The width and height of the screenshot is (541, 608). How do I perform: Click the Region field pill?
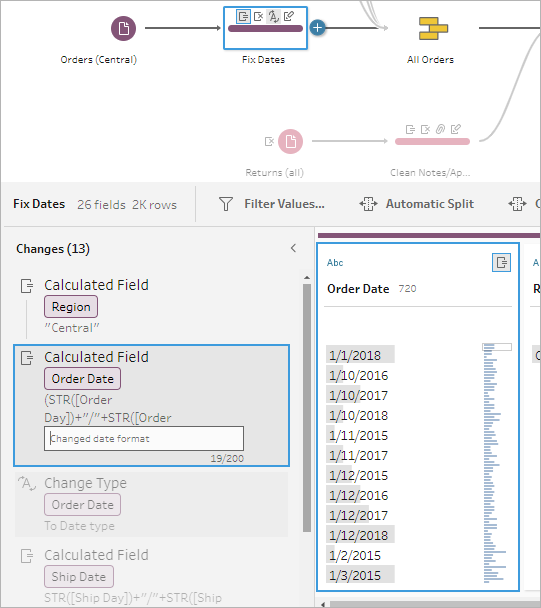coord(71,307)
